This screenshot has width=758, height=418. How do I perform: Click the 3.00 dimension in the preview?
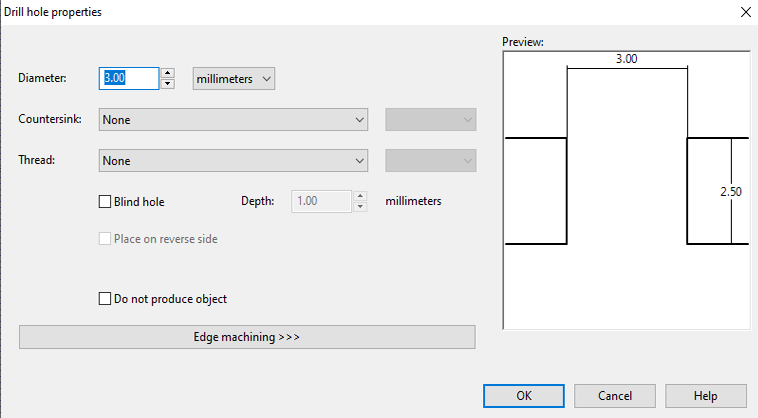pyautogui.click(x=626, y=59)
